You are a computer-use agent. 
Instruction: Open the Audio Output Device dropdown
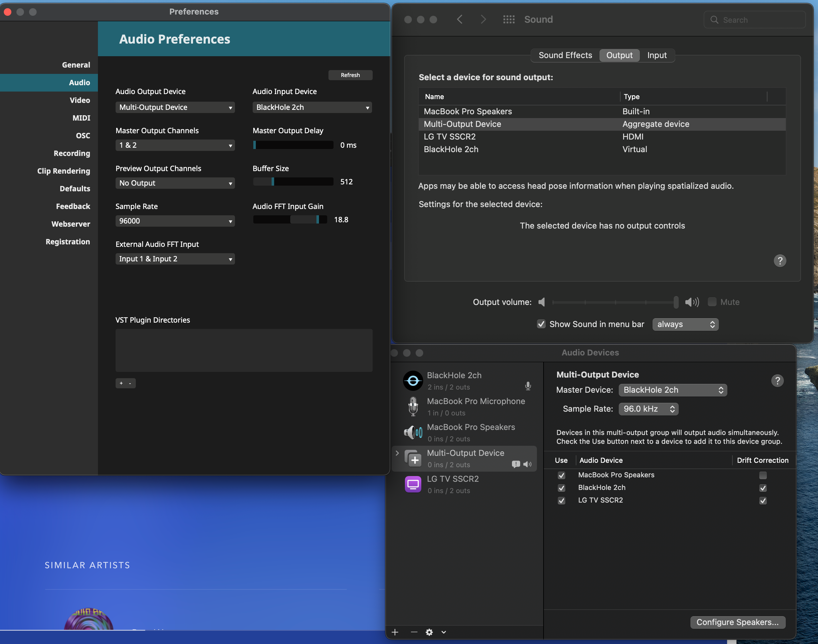click(x=175, y=107)
